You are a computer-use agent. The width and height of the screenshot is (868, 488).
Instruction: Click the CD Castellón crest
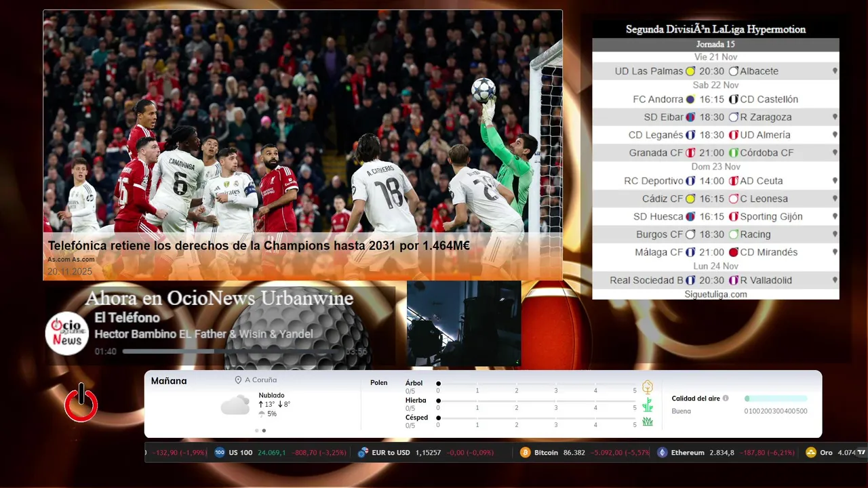[734, 100]
